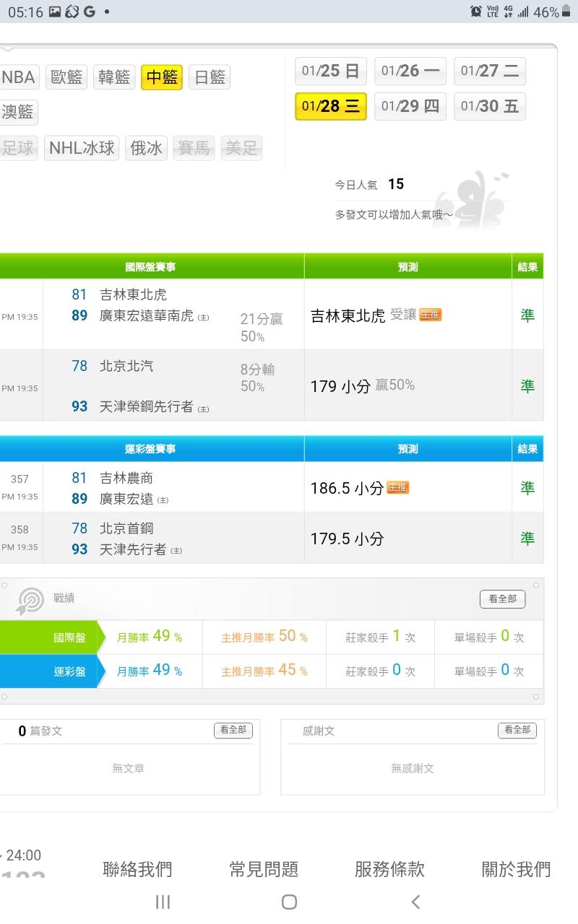Open the 關於我們 footer link
578x924 pixels.
[516, 869]
